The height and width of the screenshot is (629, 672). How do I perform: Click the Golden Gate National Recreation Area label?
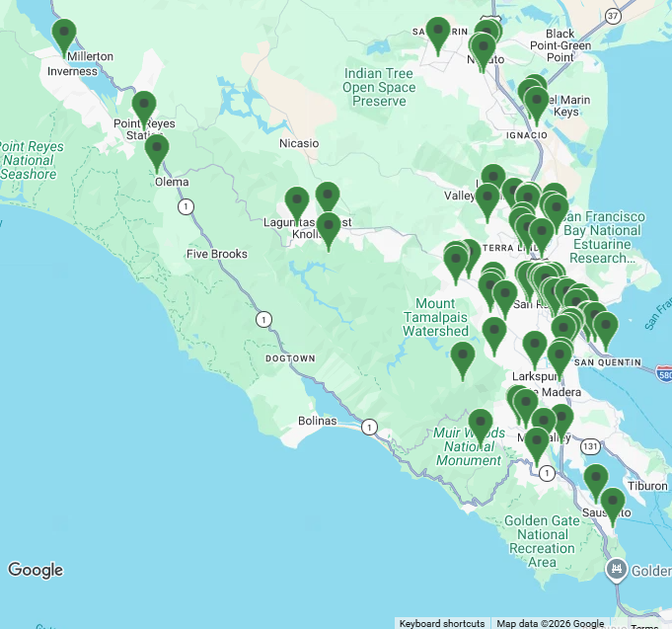click(x=542, y=541)
